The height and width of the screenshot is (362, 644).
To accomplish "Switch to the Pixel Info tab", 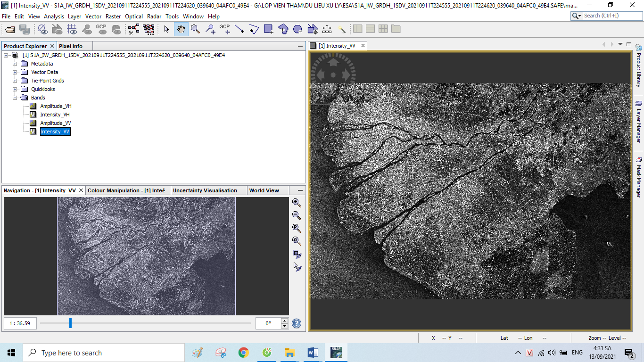I will tap(71, 46).
